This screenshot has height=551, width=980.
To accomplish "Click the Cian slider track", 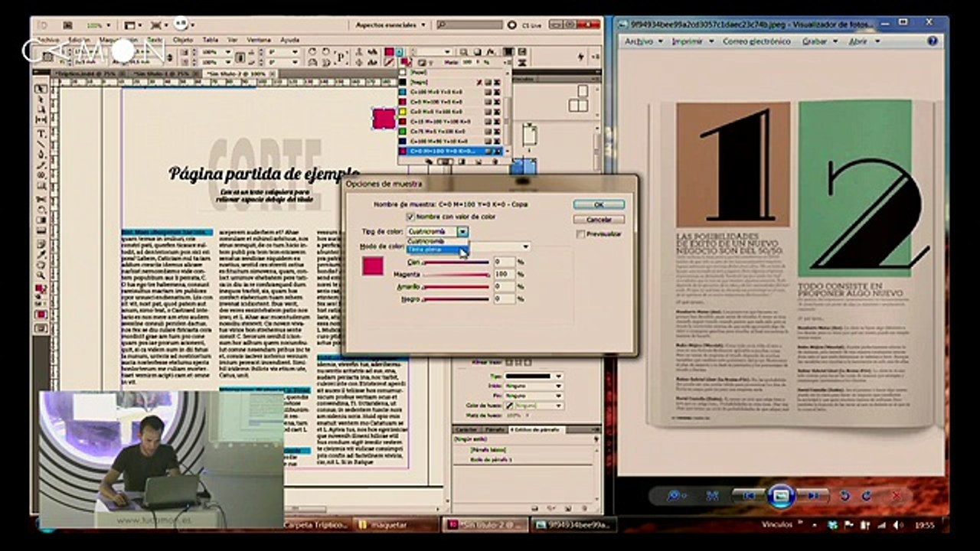I will (456, 262).
